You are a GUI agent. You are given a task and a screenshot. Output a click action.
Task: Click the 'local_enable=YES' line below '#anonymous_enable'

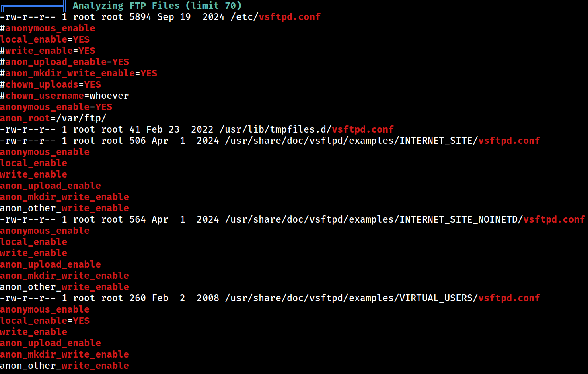[x=45, y=39]
